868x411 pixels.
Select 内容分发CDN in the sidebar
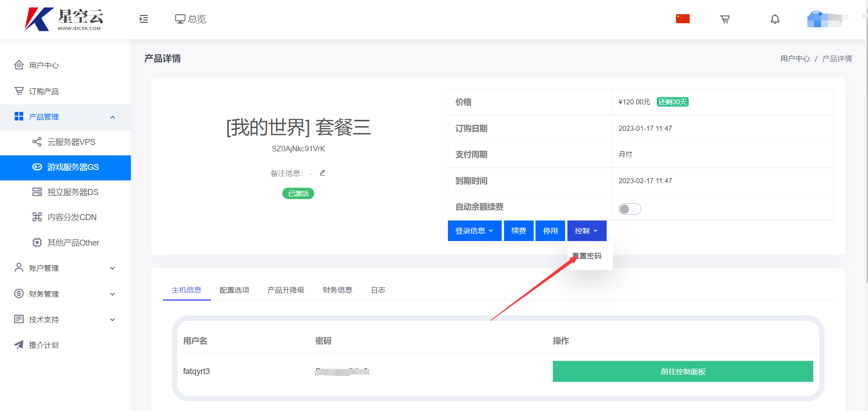(x=72, y=217)
